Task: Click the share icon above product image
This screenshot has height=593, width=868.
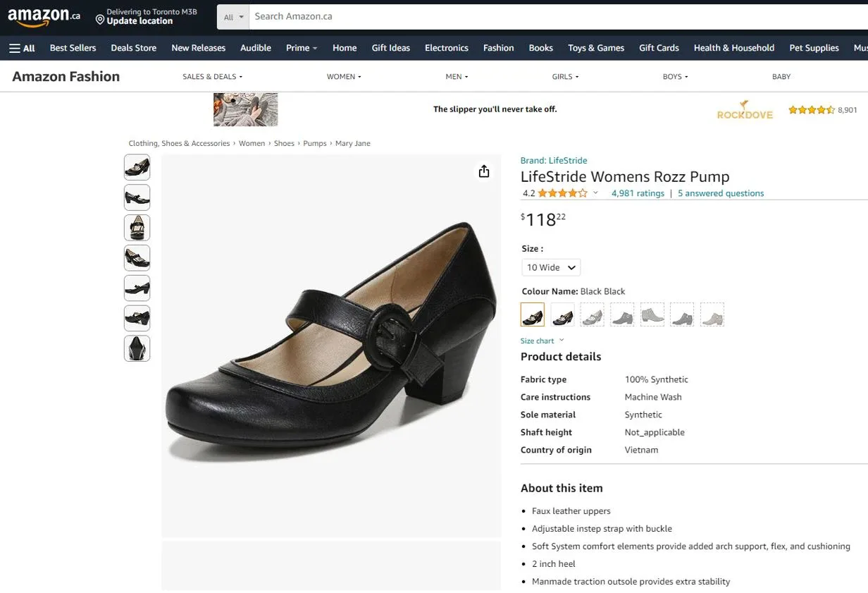Action: (483, 171)
